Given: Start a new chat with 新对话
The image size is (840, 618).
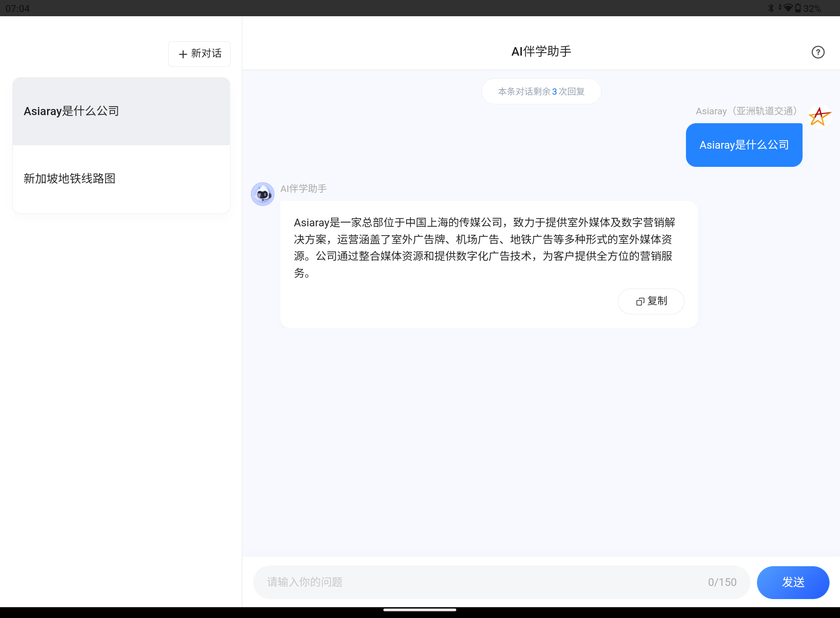Looking at the screenshot, I should coord(199,54).
